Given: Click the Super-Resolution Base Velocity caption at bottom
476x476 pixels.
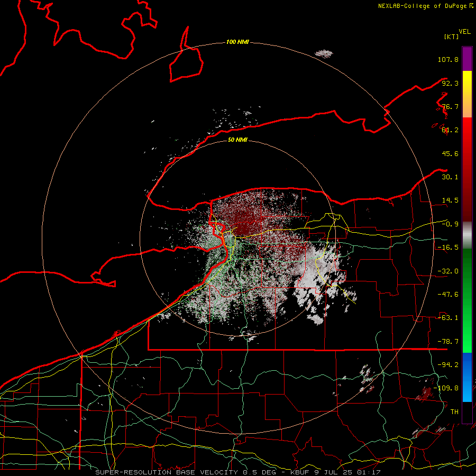Looking at the screenshot, I should (x=237, y=472).
